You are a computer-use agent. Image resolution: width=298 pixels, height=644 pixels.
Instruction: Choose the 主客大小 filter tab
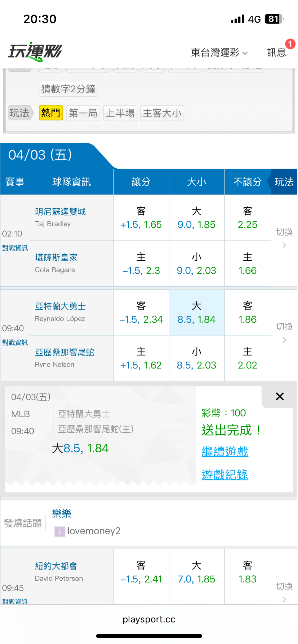162,113
